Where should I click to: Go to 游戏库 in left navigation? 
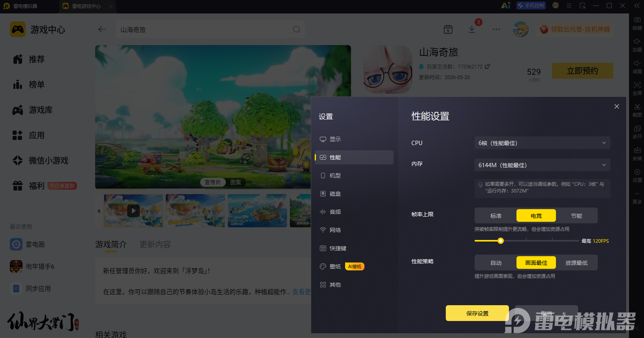tap(32, 110)
